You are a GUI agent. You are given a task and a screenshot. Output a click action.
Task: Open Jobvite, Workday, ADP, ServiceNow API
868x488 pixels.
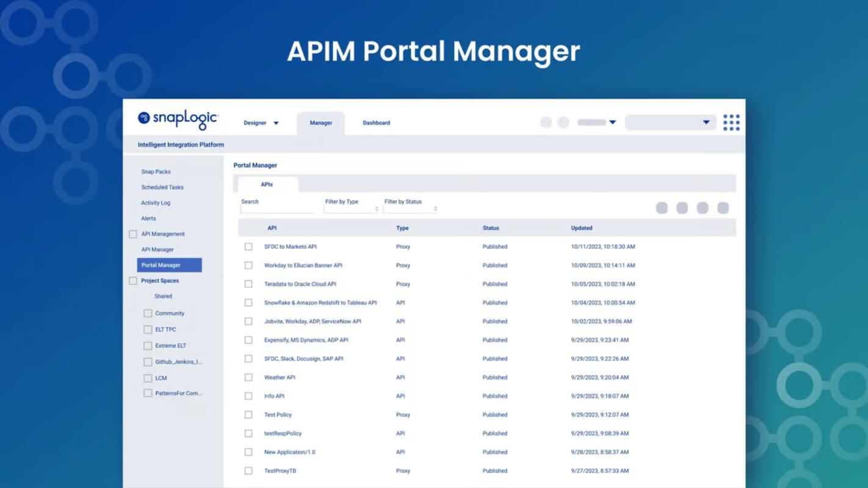[x=313, y=321]
